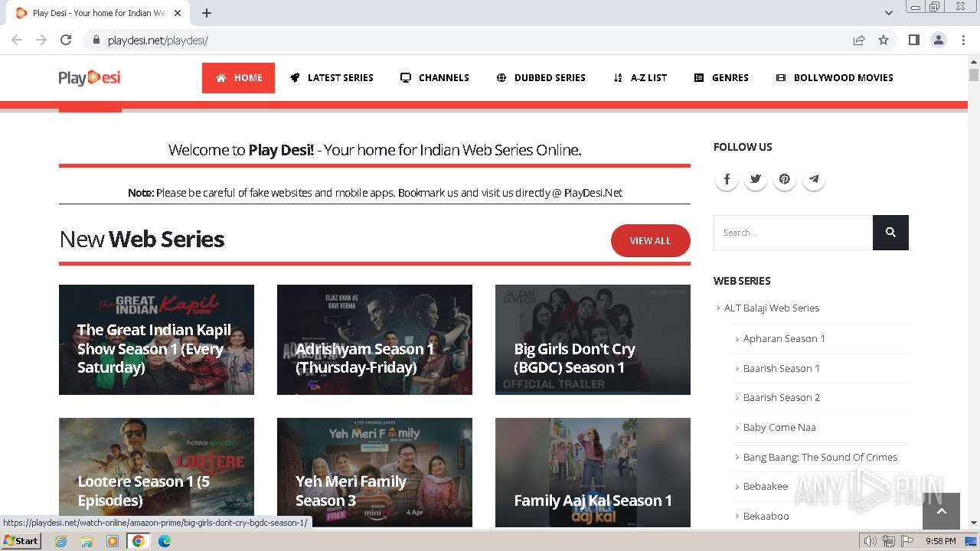Screen dimensions: 980x551
Task: Open the A-Z List menu
Action: point(640,78)
